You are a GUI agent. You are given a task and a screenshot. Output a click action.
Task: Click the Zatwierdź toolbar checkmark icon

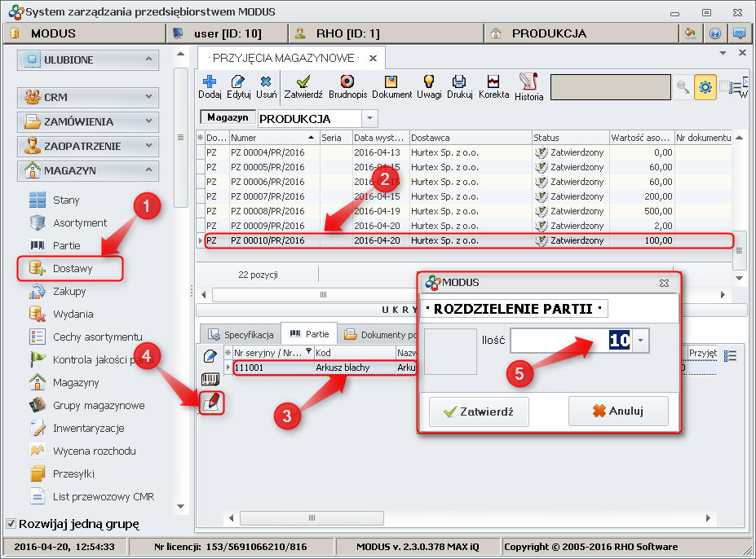tap(303, 87)
